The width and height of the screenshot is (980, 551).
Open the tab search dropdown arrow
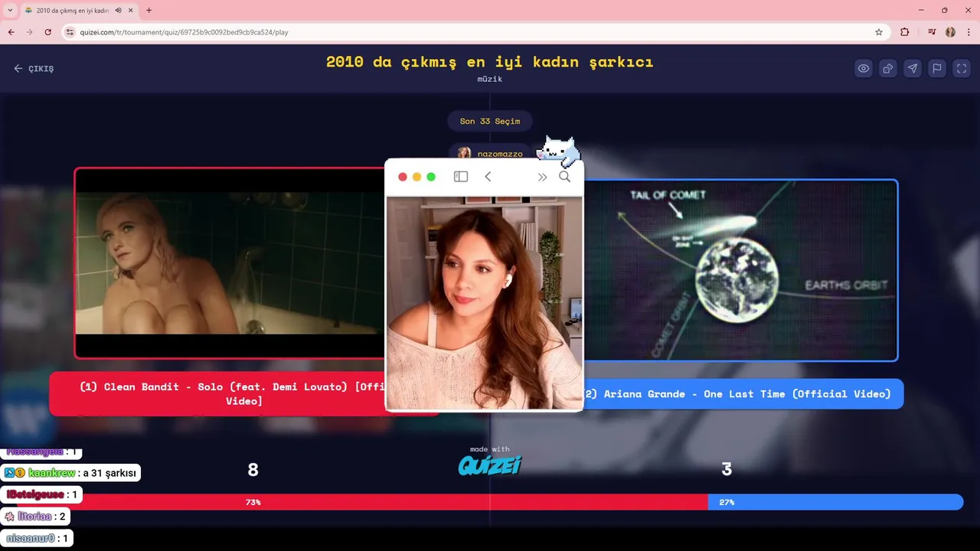10,10
